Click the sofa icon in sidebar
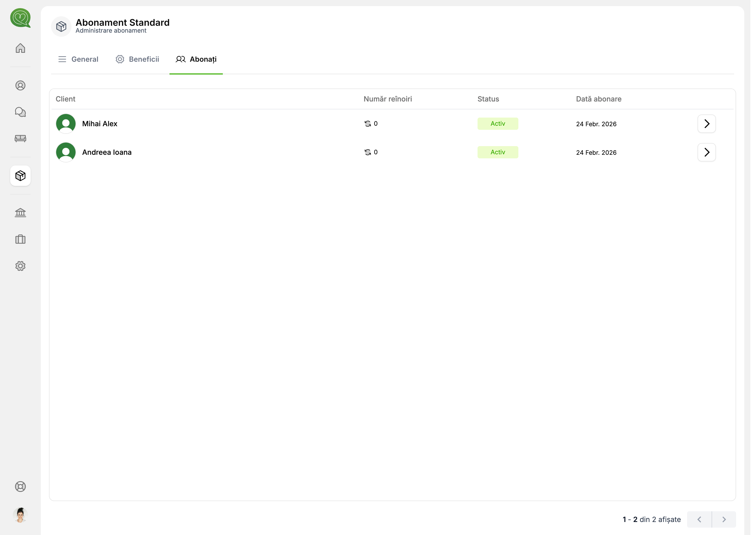756x535 pixels. tap(20, 139)
